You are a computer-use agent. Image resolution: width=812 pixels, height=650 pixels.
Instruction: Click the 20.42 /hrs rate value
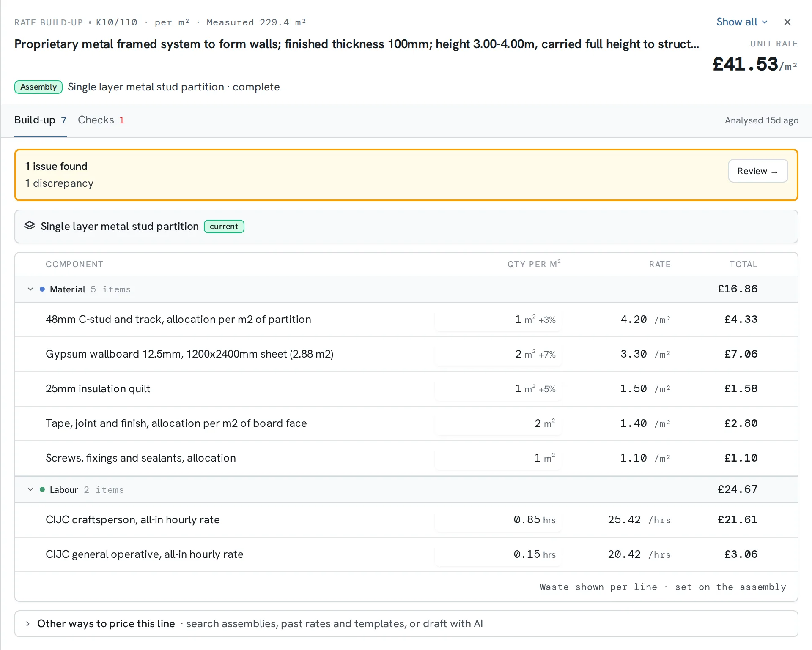(x=639, y=554)
